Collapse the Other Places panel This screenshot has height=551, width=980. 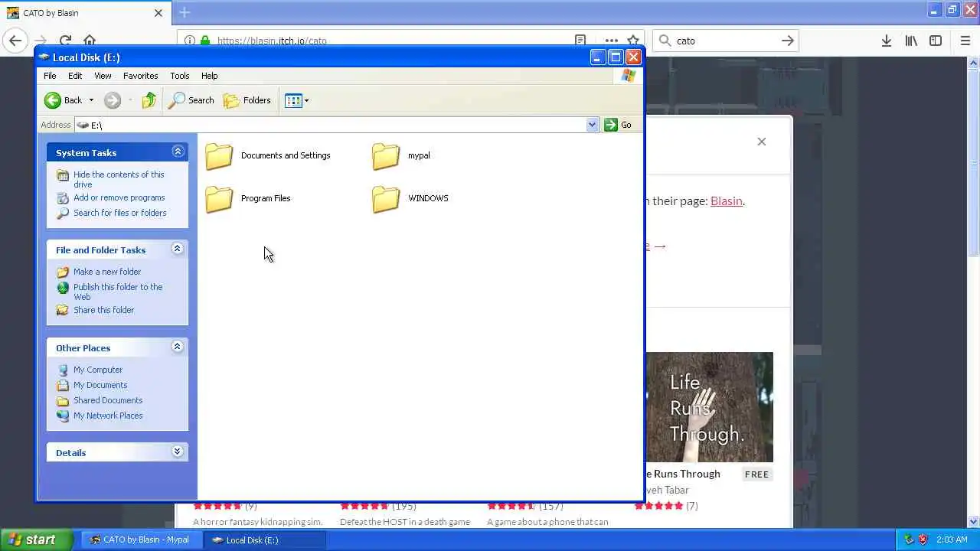(x=177, y=347)
